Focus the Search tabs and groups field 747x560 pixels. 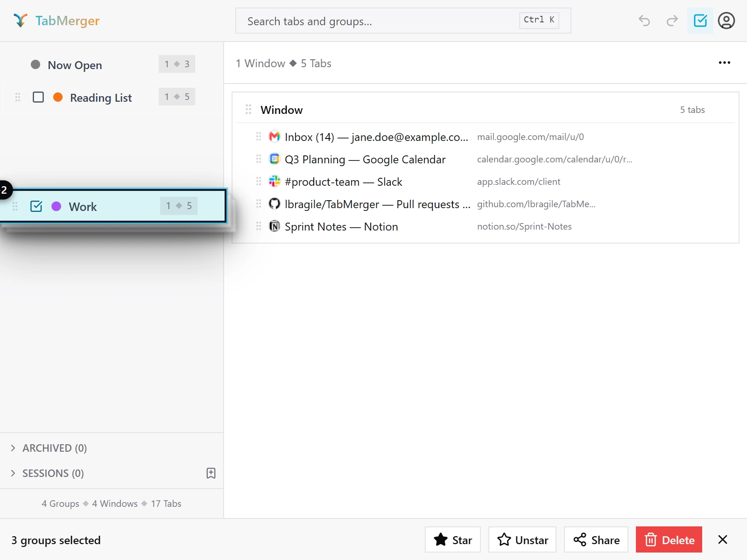tap(403, 21)
